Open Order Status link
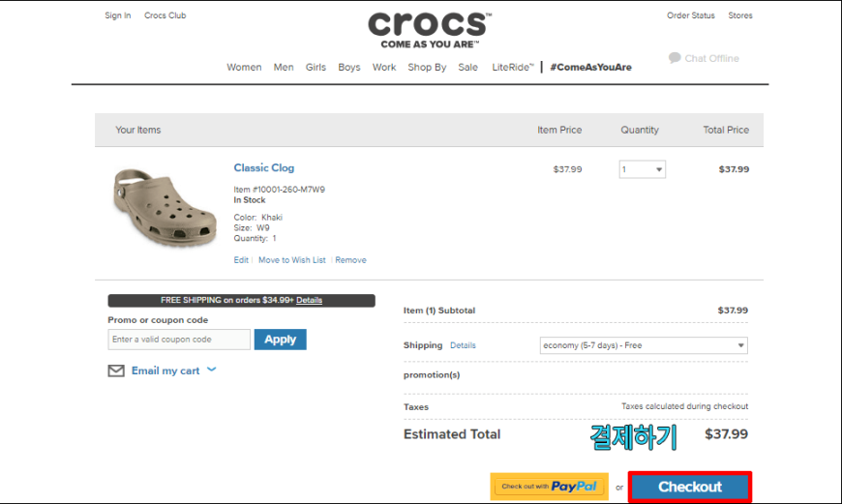 691,15
